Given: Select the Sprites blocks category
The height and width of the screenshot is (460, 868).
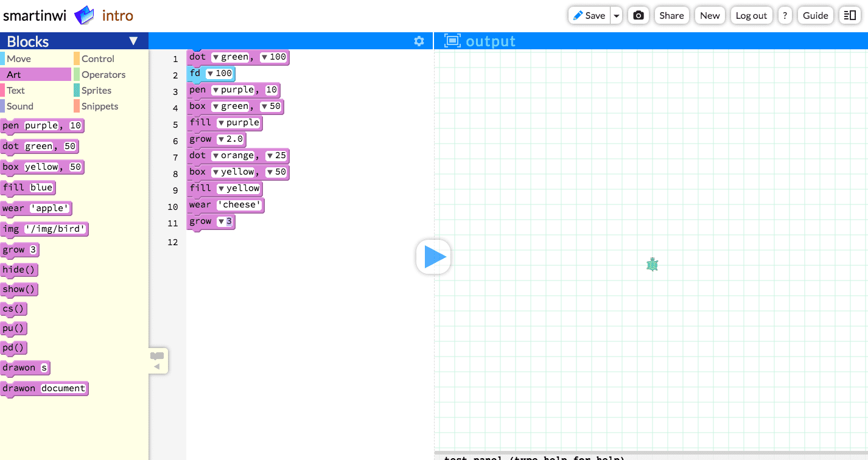Looking at the screenshot, I should click(x=110, y=90).
